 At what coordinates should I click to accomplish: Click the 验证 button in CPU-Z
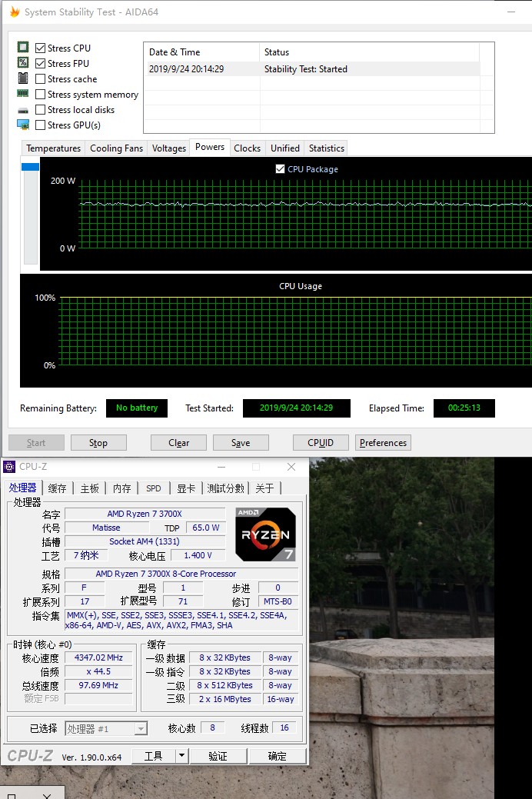click(218, 756)
